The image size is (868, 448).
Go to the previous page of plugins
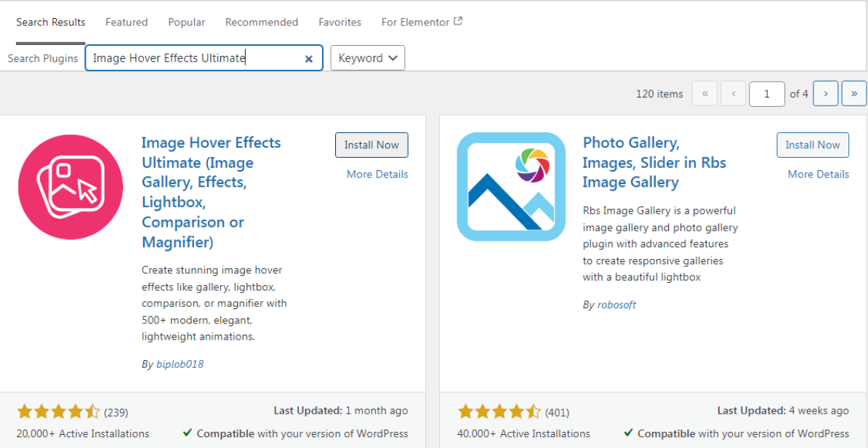point(733,93)
